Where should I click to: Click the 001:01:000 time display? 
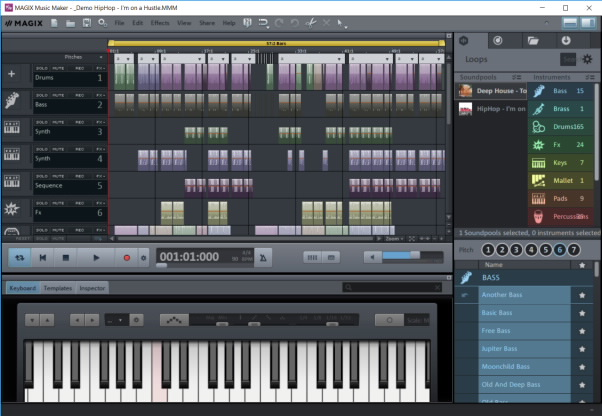189,257
